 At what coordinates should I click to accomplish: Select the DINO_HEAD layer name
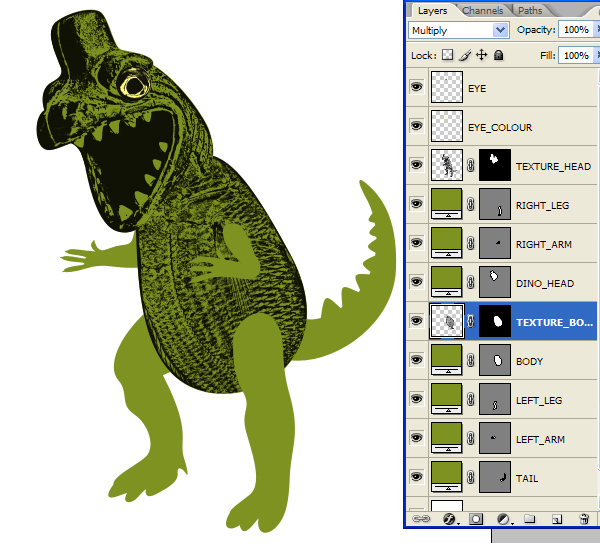[545, 284]
